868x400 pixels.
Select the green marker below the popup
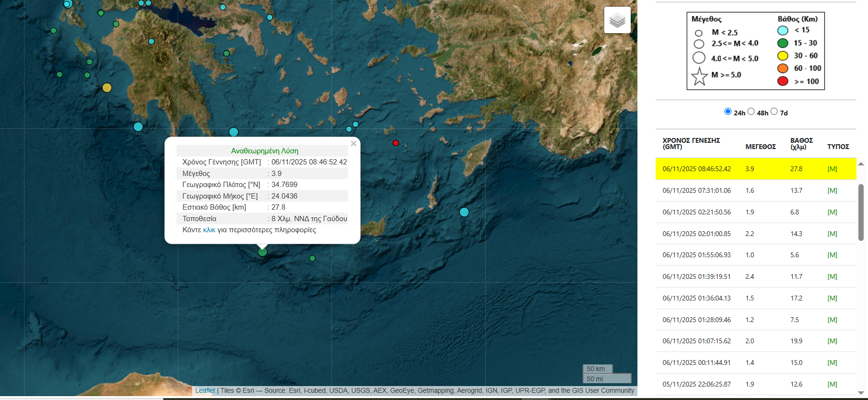(x=262, y=251)
